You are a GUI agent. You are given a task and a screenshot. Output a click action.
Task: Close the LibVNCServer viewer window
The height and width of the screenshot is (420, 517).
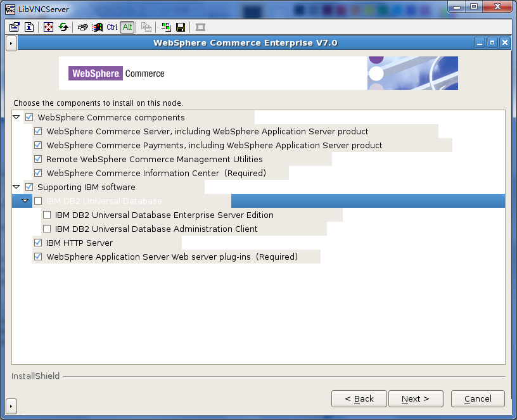[498, 6]
